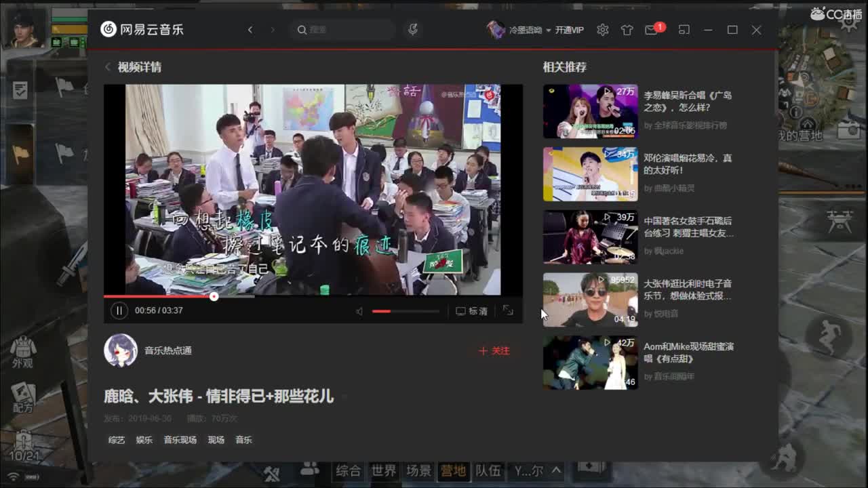Expand game chat with up chevron
Image resolution: width=868 pixels, height=488 pixels.
click(556, 470)
